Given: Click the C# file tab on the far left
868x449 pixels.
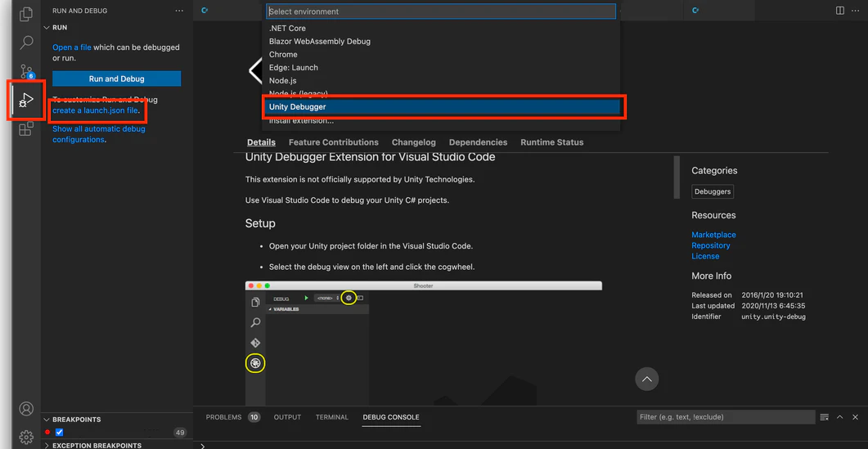Looking at the screenshot, I should (205, 11).
